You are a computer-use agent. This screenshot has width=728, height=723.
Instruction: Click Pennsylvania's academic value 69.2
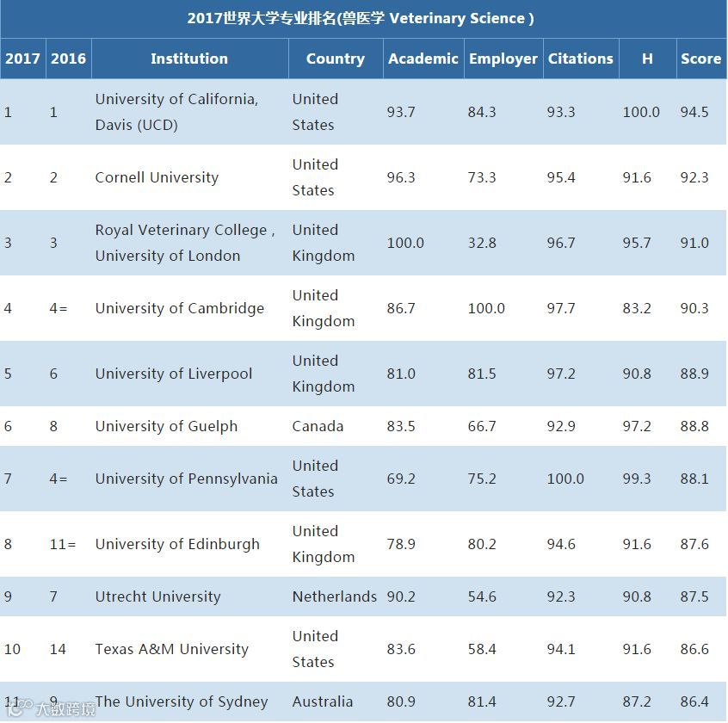coord(401,479)
